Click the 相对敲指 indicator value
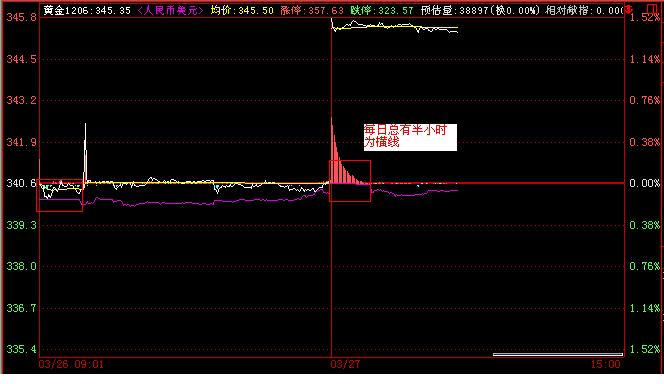 pos(585,10)
